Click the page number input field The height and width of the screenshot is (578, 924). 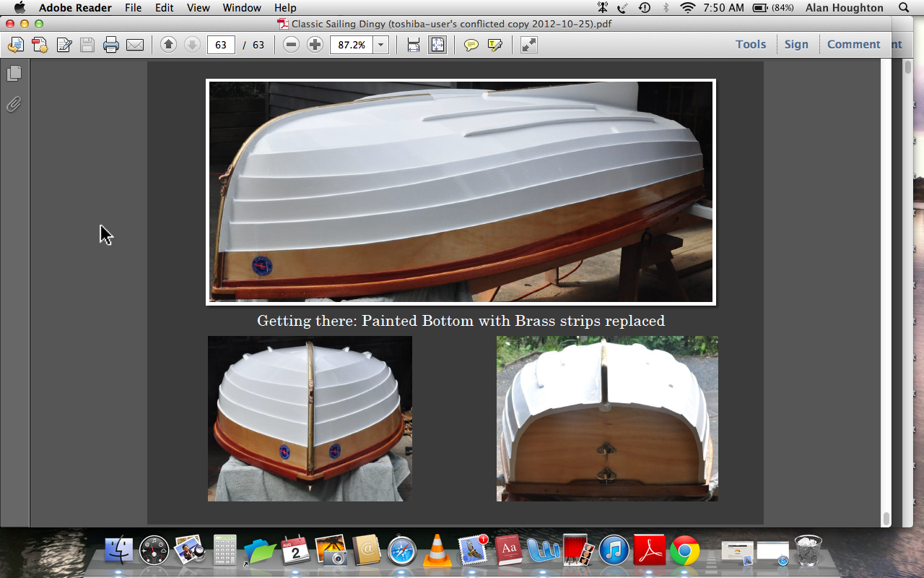221,45
